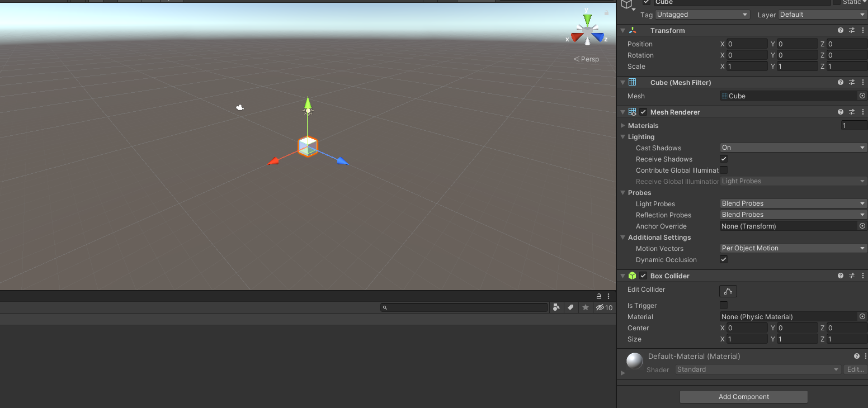Screen dimensions: 868x408
Task: Open Mesh Renderer preset selector icon
Action: click(851, 112)
